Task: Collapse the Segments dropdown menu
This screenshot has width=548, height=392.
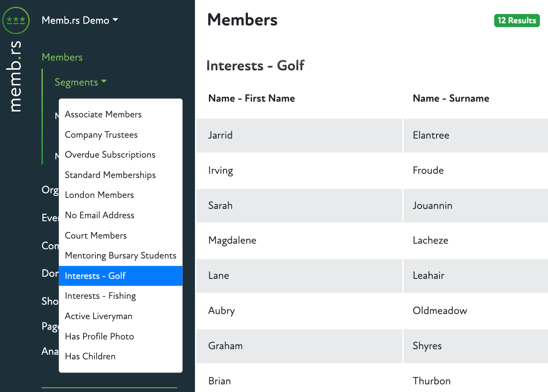Action: pos(80,82)
